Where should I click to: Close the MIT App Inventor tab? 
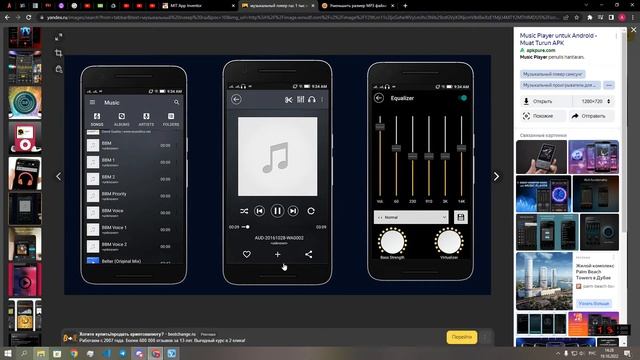(x=233, y=6)
